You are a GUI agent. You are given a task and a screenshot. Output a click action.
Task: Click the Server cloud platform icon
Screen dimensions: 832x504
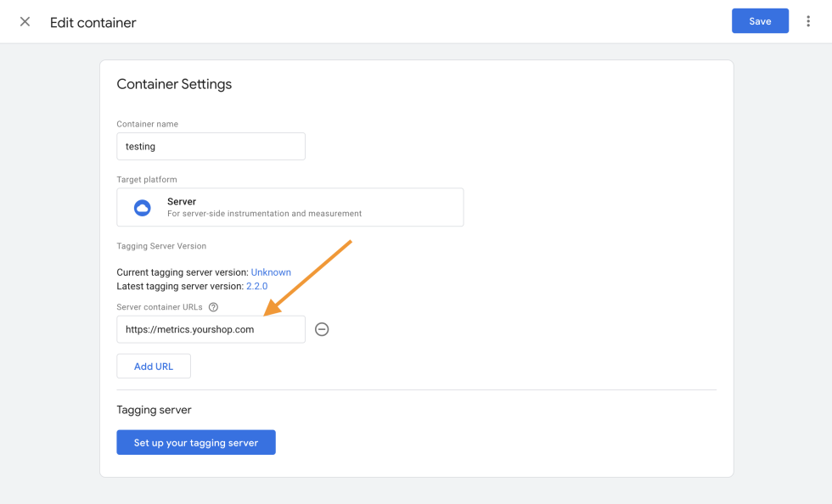[x=142, y=208]
